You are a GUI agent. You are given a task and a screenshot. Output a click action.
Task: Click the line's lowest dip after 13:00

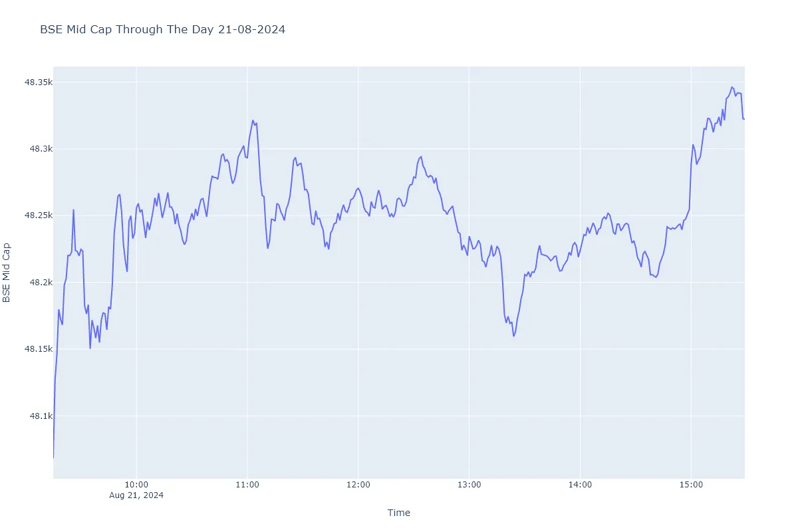[x=513, y=336]
